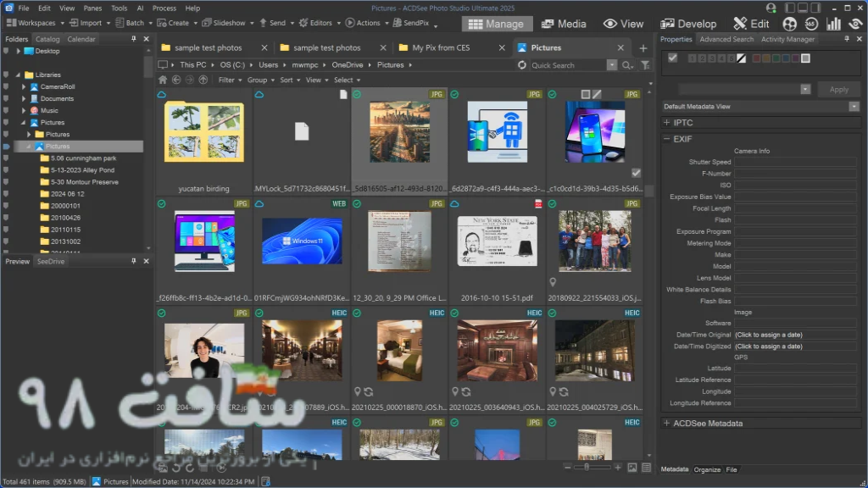Pin the Properties pane
The height and width of the screenshot is (488, 868).
click(847, 39)
